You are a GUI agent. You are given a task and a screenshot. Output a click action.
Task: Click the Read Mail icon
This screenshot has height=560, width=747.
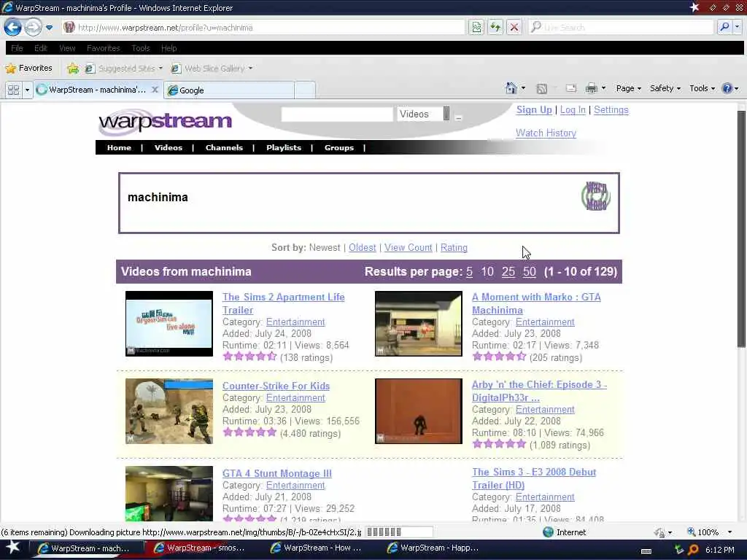pyautogui.click(x=570, y=88)
